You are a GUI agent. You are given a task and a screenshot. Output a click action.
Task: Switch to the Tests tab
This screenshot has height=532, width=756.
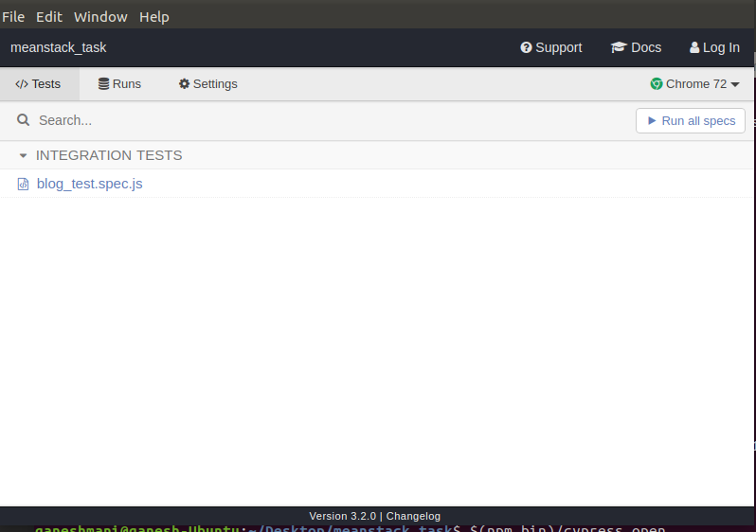click(39, 84)
